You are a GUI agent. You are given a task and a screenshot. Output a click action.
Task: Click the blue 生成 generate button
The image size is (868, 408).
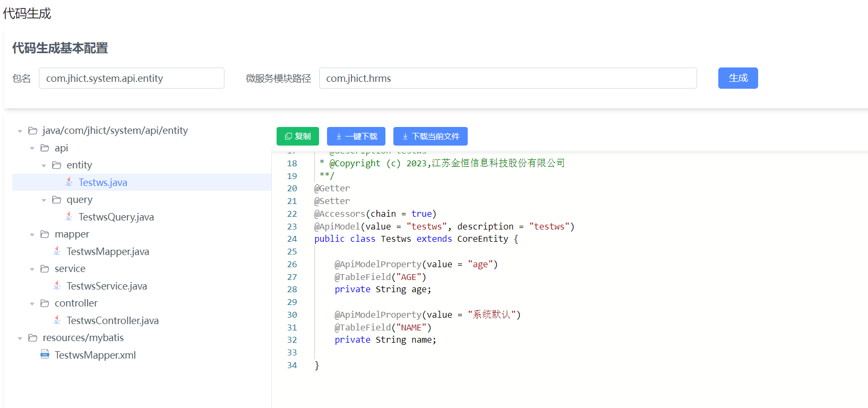coord(738,78)
